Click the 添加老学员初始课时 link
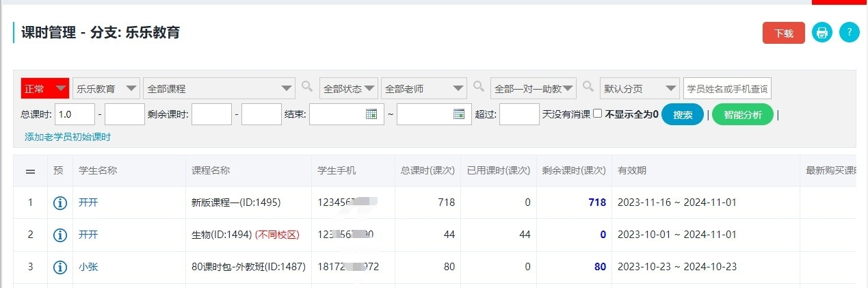This screenshot has width=868, height=288. click(68, 137)
